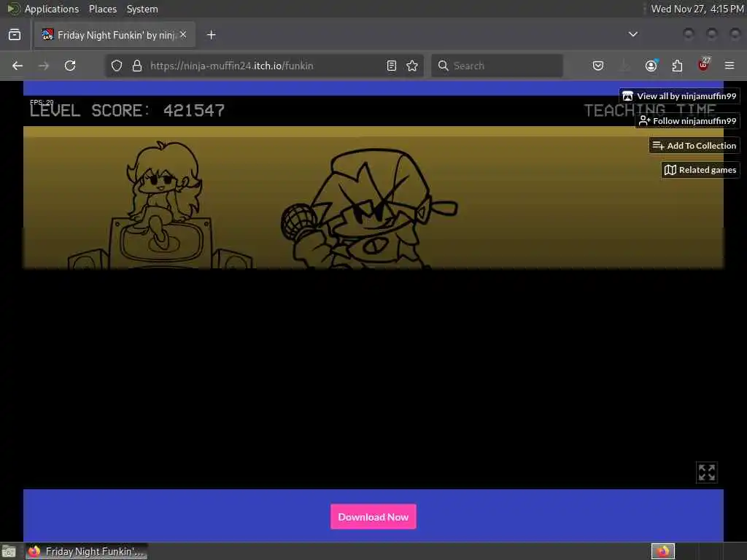Click the pink Download Now button
The width and height of the screenshot is (747, 560).
click(373, 517)
